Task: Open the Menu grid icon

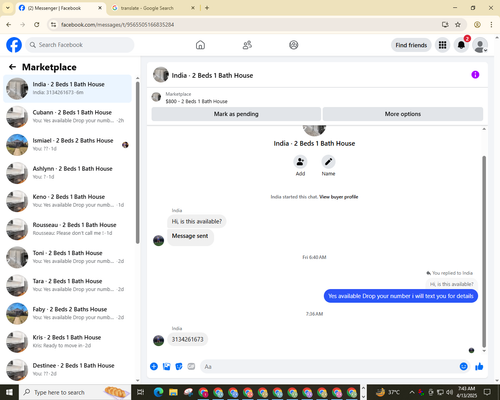Action: tap(442, 45)
